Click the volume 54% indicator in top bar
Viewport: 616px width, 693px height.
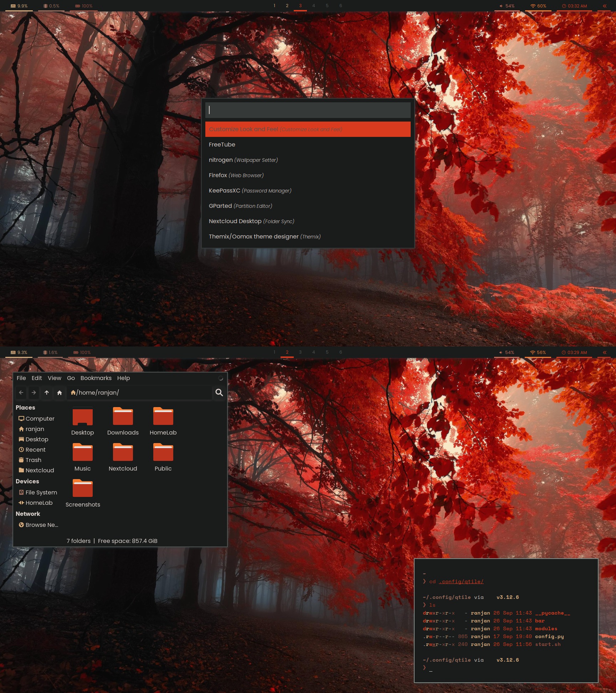pyautogui.click(x=507, y=6)
